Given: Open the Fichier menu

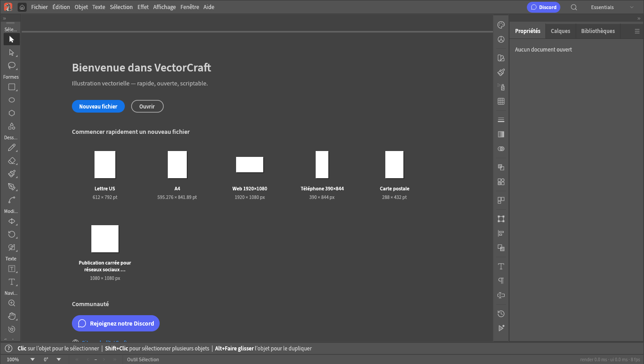Looking at the screenshot, I should (39, 7).
